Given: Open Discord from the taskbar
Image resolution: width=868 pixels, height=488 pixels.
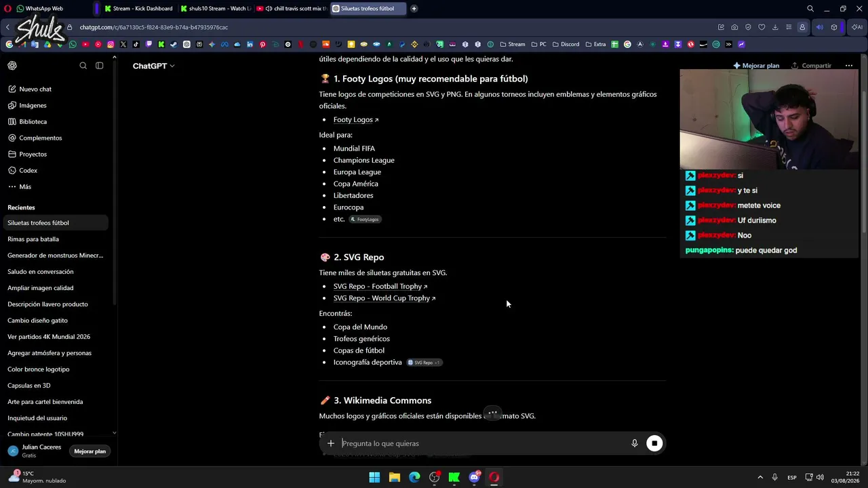Looking at the screenshot, I should (475, 477).
